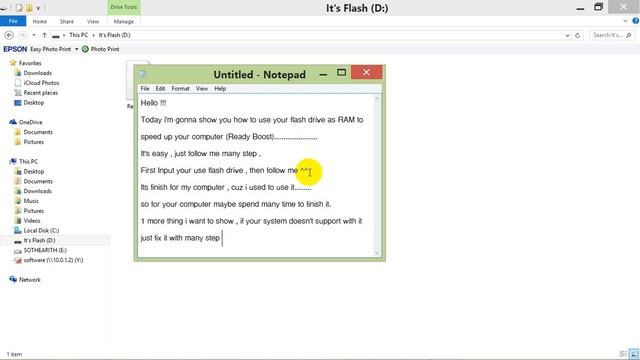Image resolution: width=640 pixels, height=360 pixels.
Task: Open Downloads under Favorites
Action: pos(38,73)
